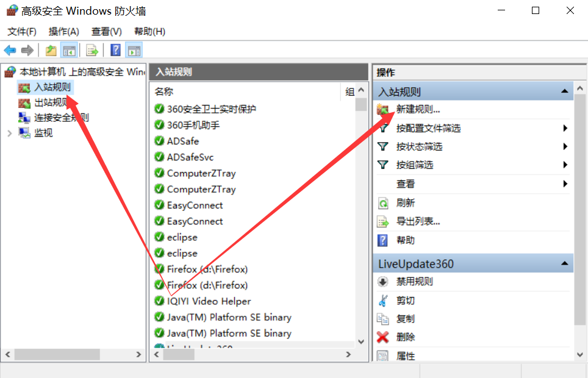Click the 按状态筛选 funnel icon
Viewport: 588px width, 378px height.
click(383, 146)
